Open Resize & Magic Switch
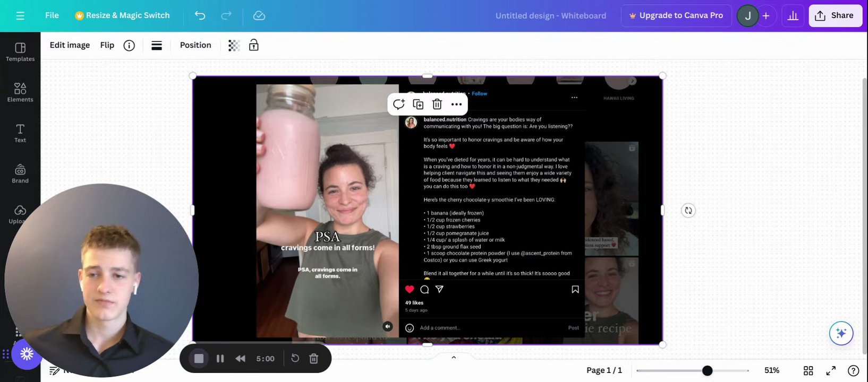The image size is (868, 382). tap(122, 15)
